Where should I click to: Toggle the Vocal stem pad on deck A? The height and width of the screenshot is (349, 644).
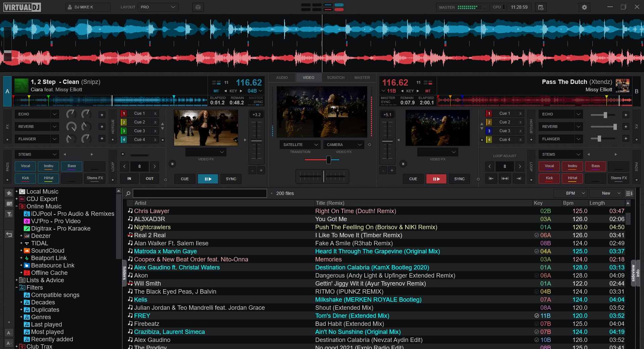(x=25, y=166)
